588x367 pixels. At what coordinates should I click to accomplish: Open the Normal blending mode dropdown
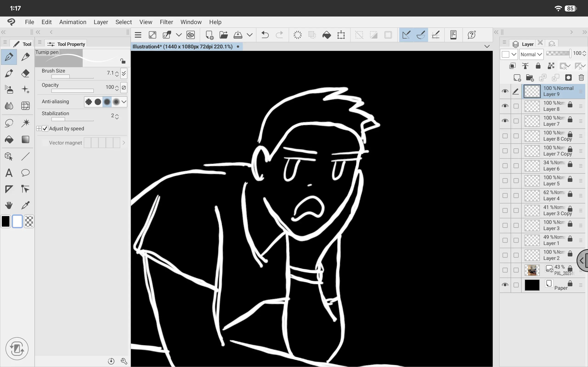[x=531, y=54]
